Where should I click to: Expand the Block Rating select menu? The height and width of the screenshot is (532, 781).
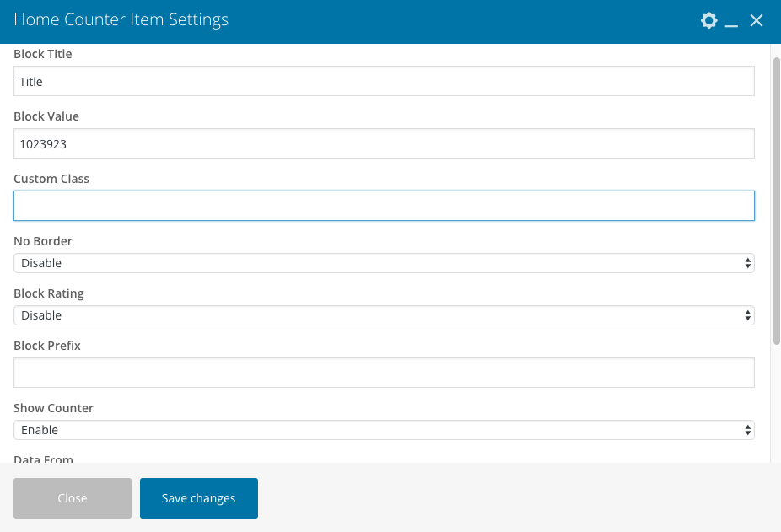click(384, 315)
